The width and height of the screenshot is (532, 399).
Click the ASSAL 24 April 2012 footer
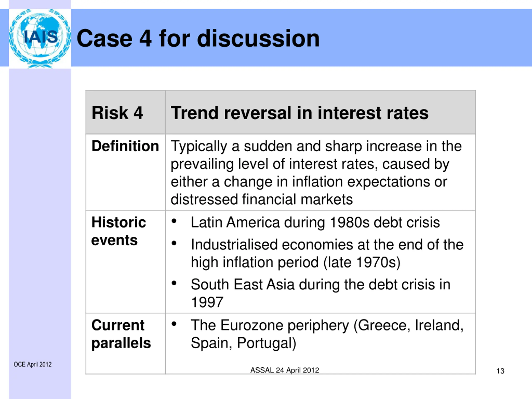click(285, 370)
